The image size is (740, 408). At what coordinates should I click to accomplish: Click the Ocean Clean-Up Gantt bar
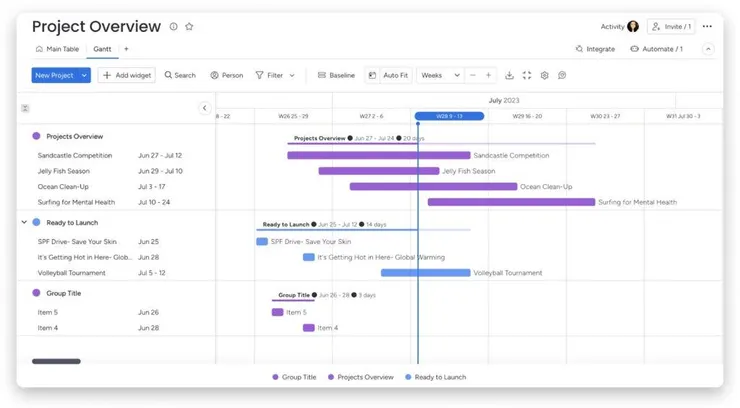[x=433, y=186]
